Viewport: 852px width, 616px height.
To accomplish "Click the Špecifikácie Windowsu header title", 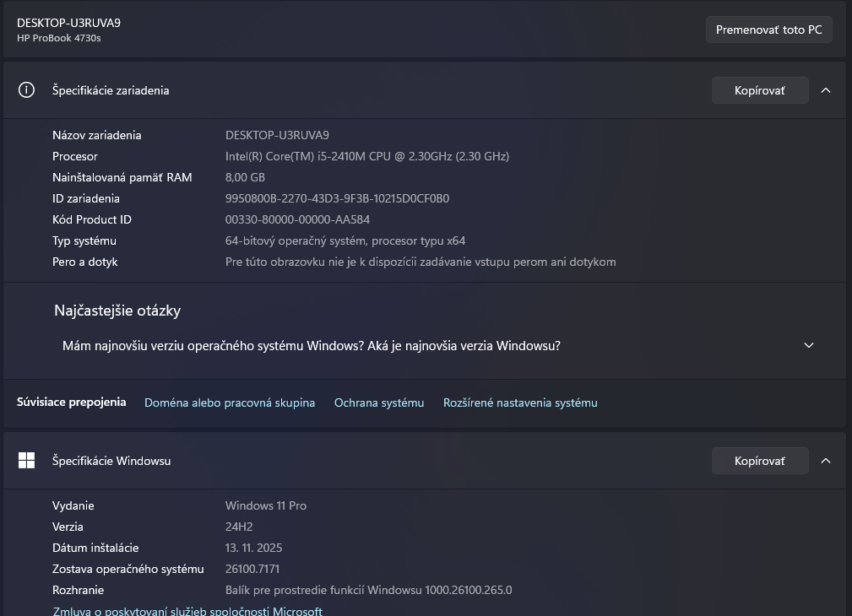I will [x=111, y=461].
